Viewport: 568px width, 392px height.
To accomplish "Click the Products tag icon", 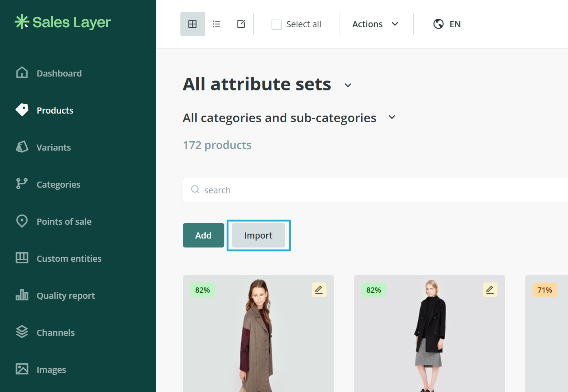I will tap(22, 109).
